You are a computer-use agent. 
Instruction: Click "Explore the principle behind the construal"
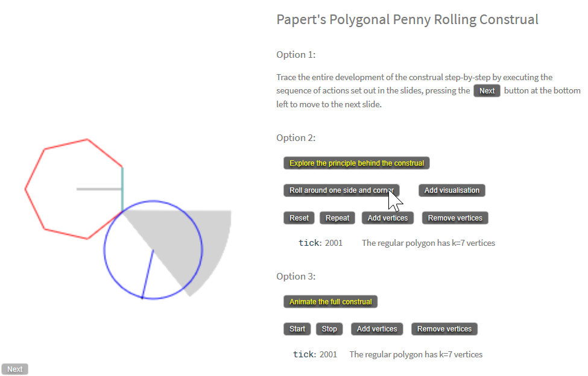coord(356,163)
